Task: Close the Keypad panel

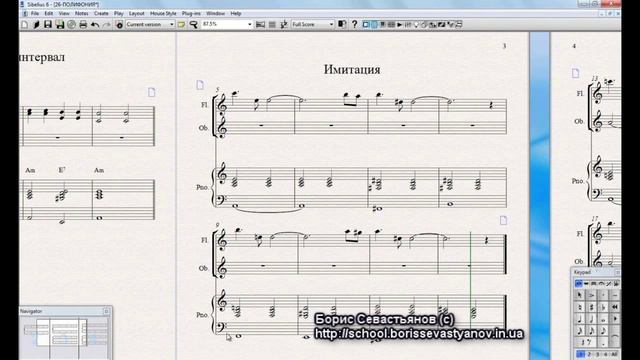Action: (x=618, y=272)
